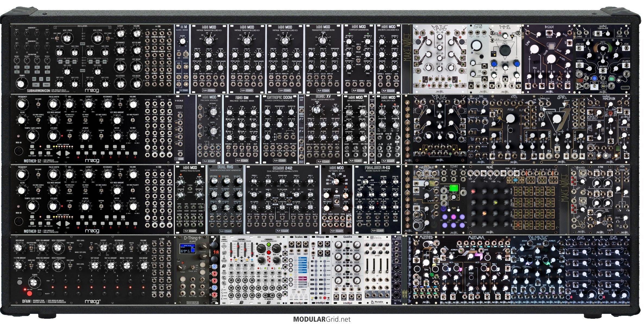
Task: Click the TRIGGER button on the Subharmonicon
Action: tap(46, 85)
